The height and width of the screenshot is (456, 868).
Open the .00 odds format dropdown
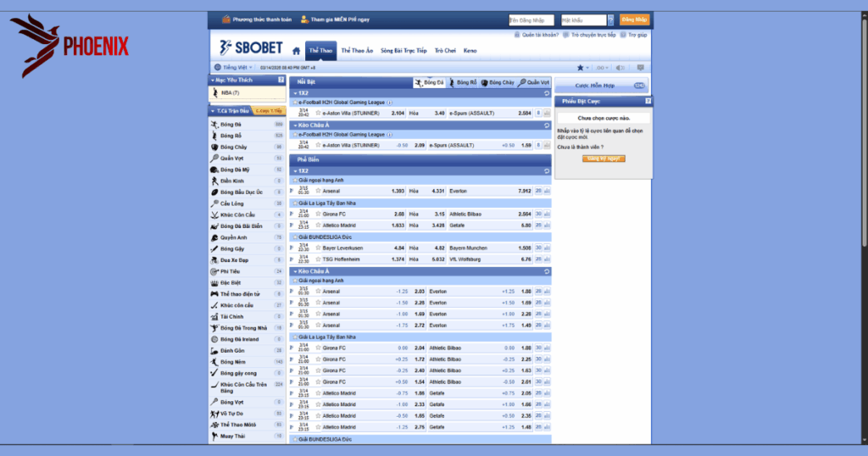point(603,68)
